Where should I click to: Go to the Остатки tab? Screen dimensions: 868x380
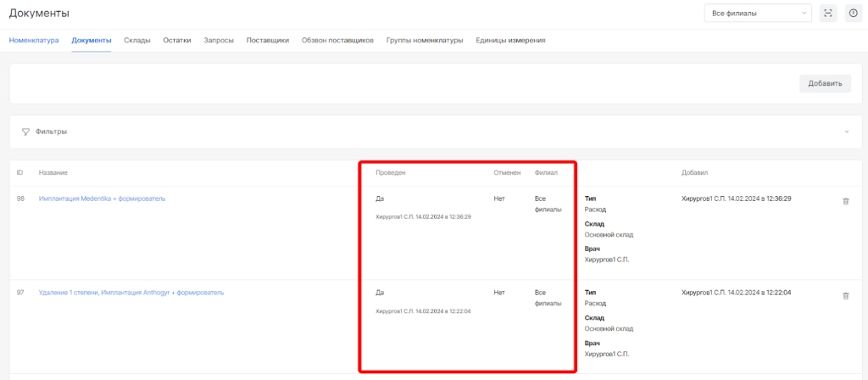[x=177, y=40]
